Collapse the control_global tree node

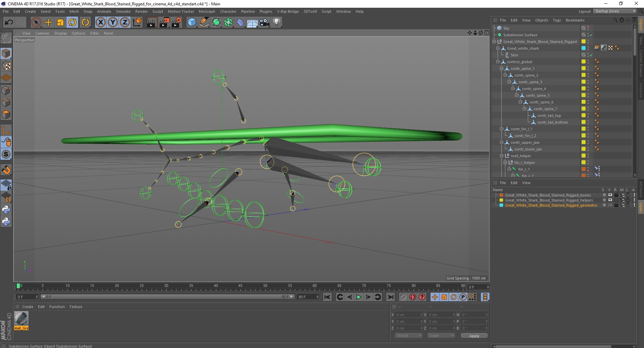[x=498, y=62]
